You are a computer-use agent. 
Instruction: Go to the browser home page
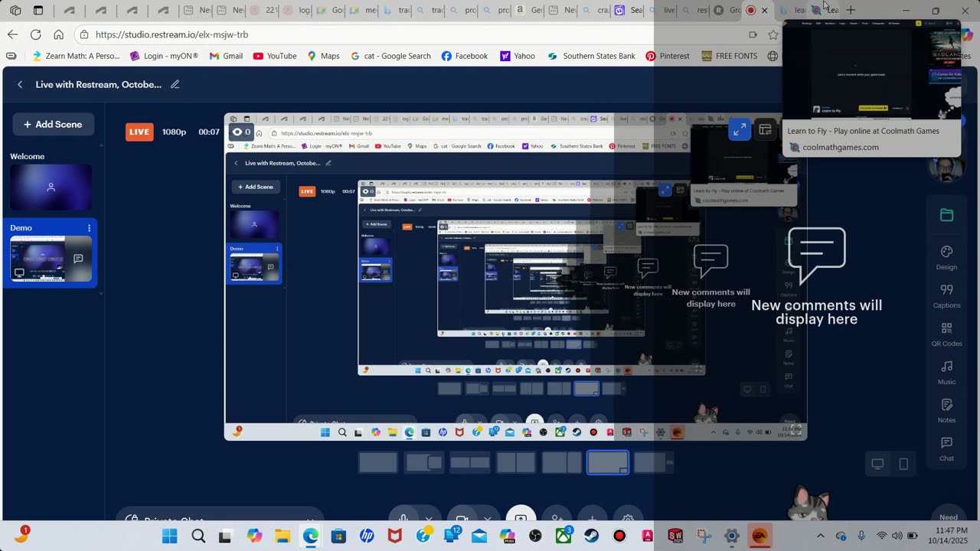pyautogui.click(x=58, y=34)
